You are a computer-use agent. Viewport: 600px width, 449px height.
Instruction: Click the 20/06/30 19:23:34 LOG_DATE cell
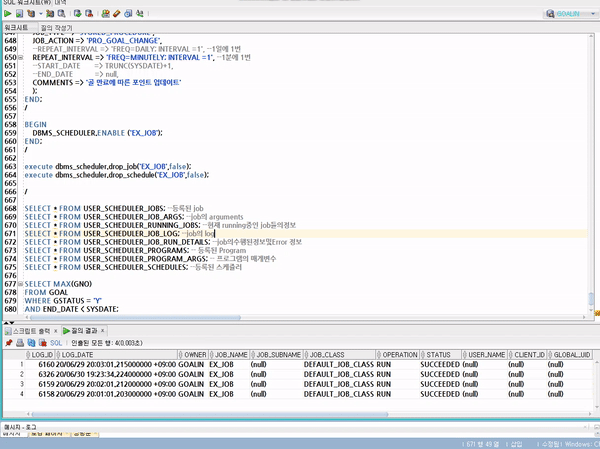coord(116,374)
